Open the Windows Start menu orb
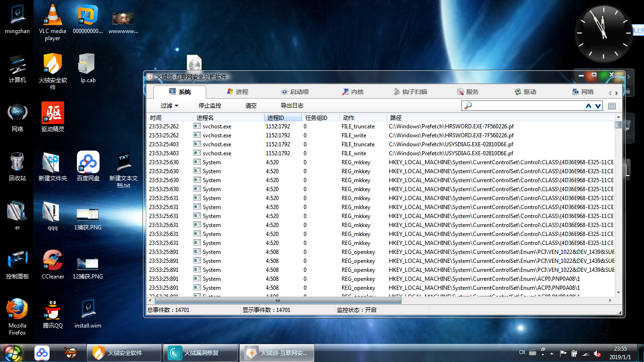 click(13, 353)
